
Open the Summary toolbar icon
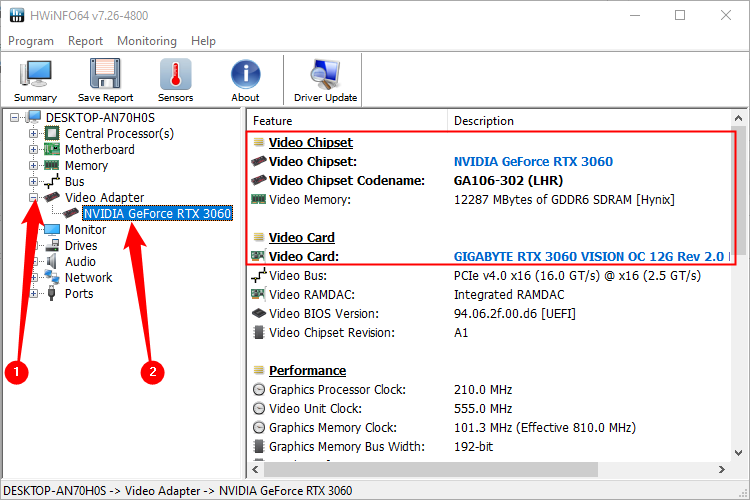(x=35, y=81)
